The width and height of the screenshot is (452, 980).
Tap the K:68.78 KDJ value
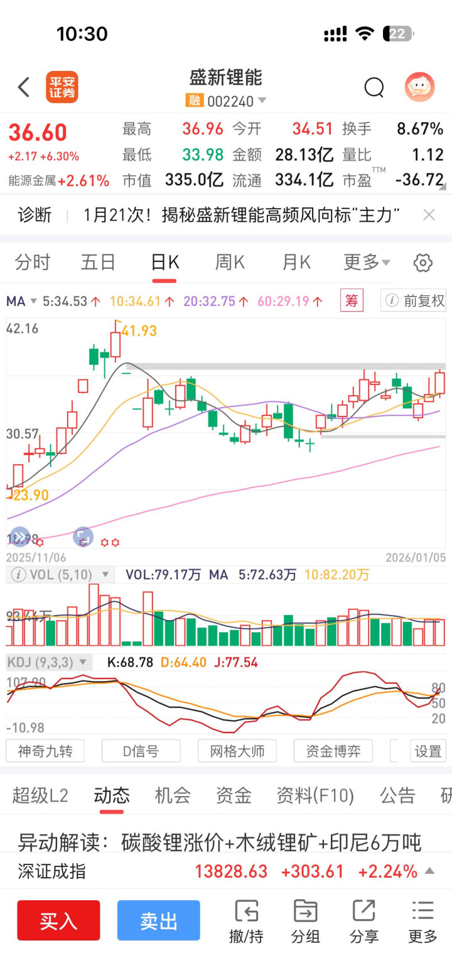pos(131,662)
